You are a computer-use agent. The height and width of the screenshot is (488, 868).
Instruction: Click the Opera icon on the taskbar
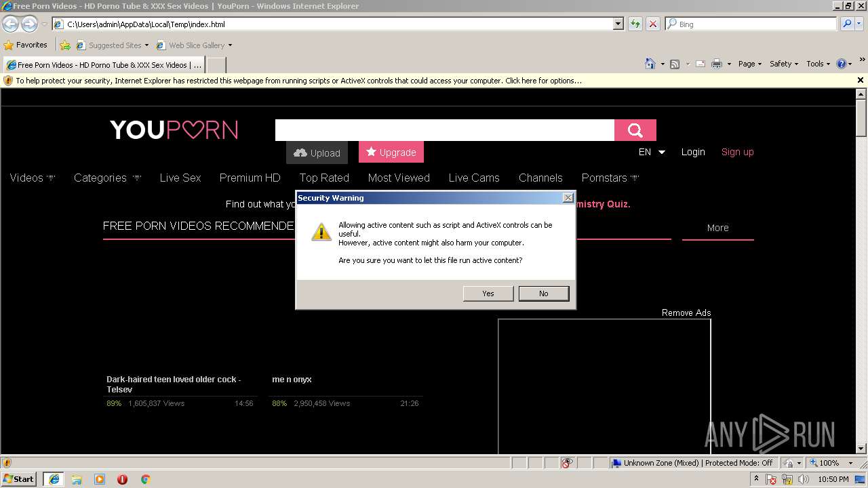click(122, 479)
